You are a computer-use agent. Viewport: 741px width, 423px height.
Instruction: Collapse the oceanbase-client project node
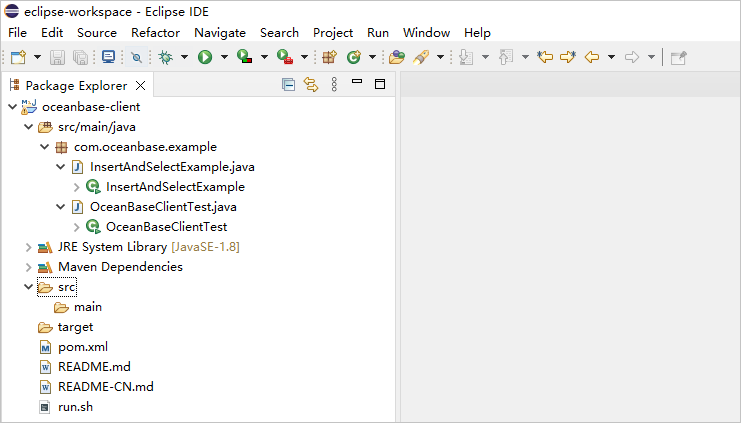(x=12, y=107)
